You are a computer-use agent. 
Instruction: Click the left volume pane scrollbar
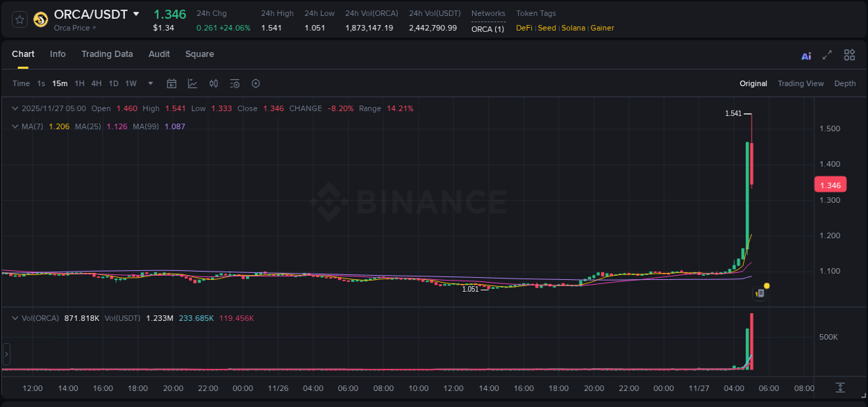(6, 354)
